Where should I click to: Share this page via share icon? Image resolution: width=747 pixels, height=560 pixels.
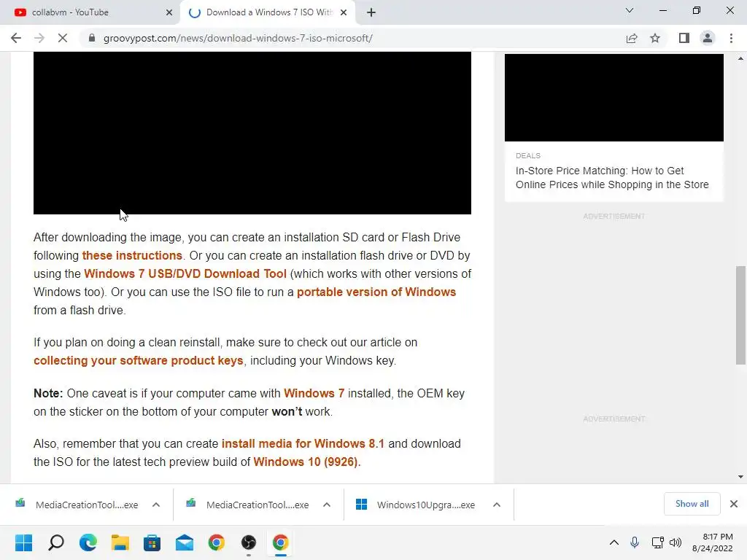click(632, 38)
